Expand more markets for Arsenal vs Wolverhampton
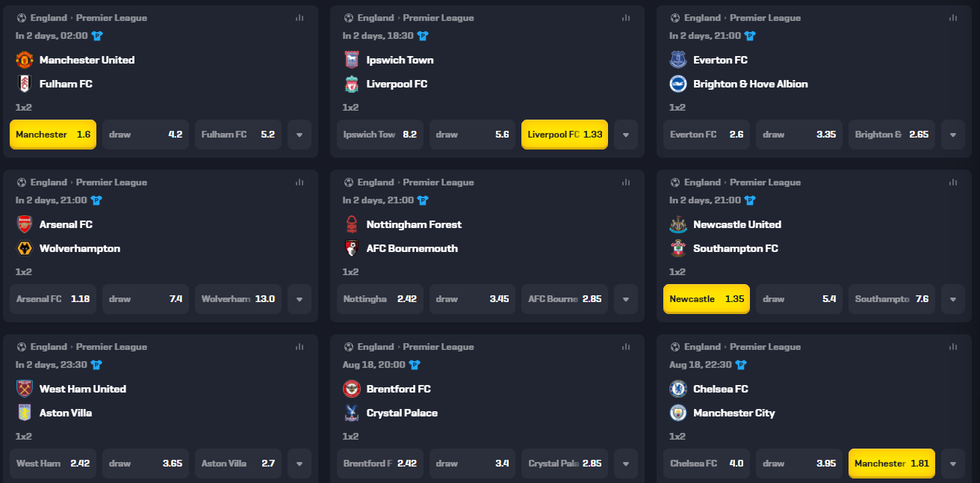 [x=300, y=299]
